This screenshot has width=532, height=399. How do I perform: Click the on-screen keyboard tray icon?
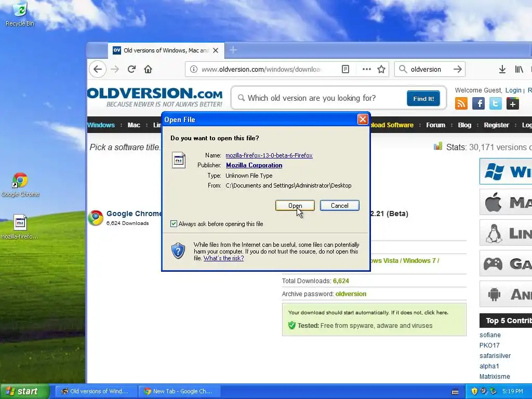coord(455,392)
